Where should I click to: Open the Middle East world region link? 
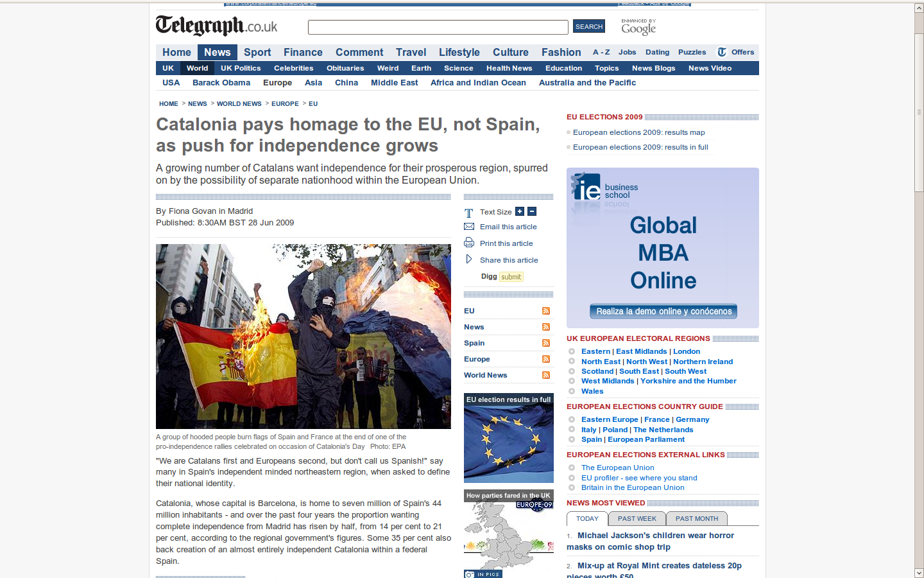[394, 83]
